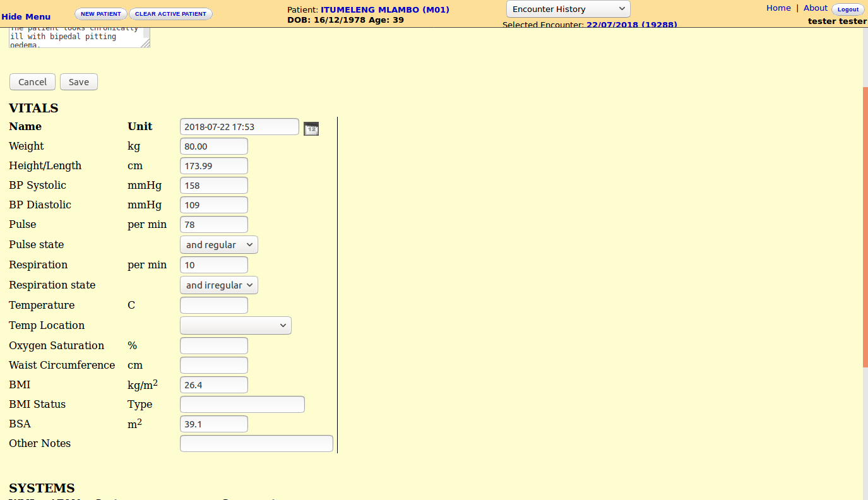Click the New Patient button

click(101, 14)
